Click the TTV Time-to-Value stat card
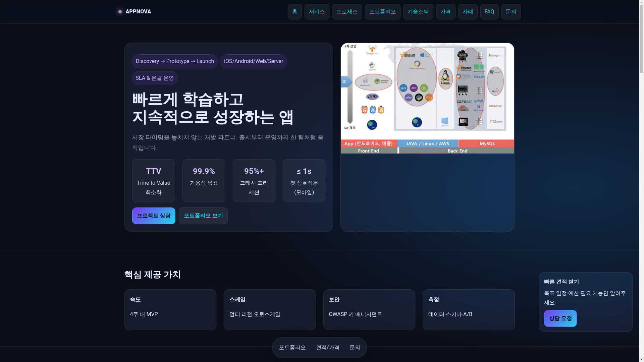The width and height of the screenshot is (644, 362). tap(154, 181)
